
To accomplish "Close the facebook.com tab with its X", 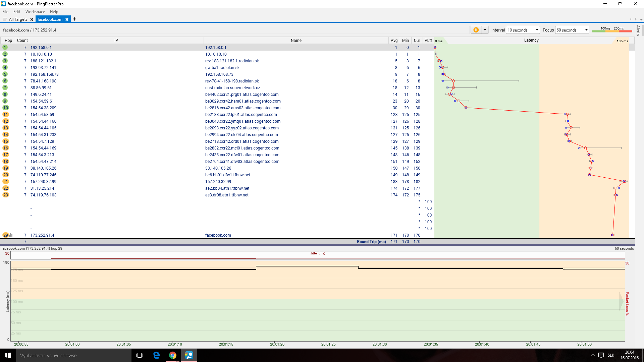I will click(x=67, y=19).
